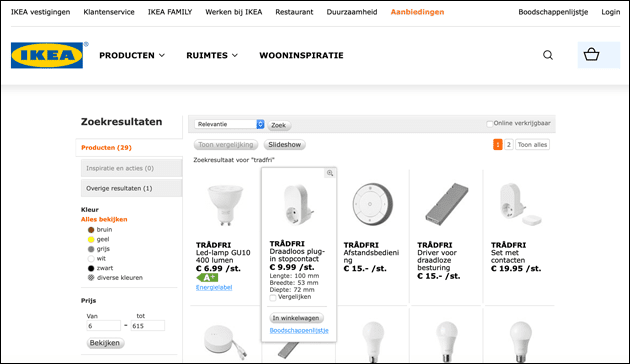Click the Driver voor draadloze besturing title

[437, 256]
